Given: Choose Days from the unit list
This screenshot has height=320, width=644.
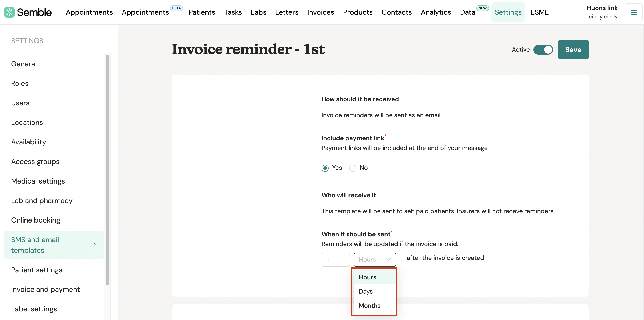Looking at the screenshot, I should [374, 291].
